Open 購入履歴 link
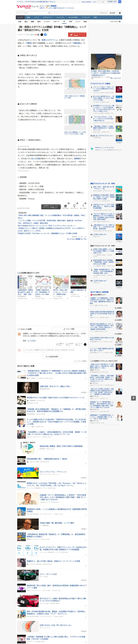Image resolution: width=138 pixels, height=644 pixels. pyautogui.click(x=112, y=13)
